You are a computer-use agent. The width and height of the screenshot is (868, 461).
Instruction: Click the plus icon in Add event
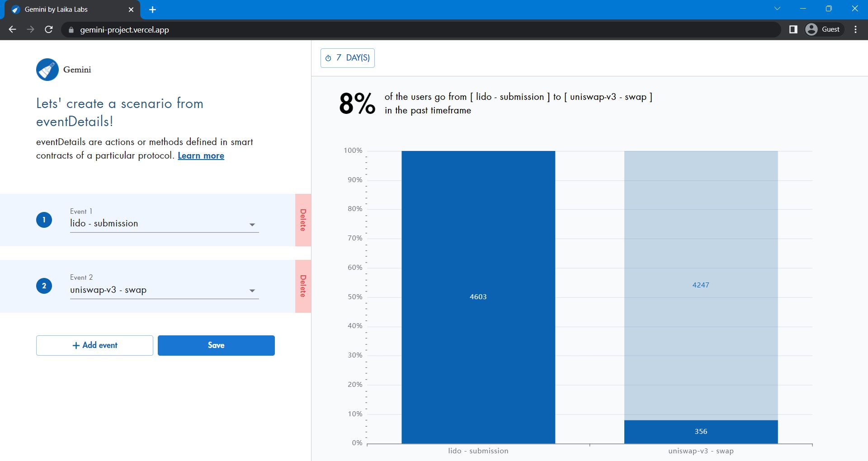[x=76, y=345]
